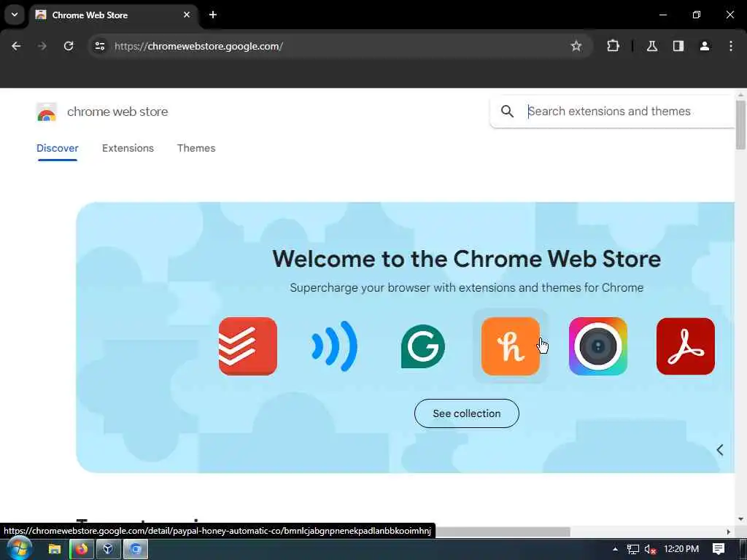
Task: Click the Welcome to the Chrome Web Store heading
Action: (x=466, y=259)
